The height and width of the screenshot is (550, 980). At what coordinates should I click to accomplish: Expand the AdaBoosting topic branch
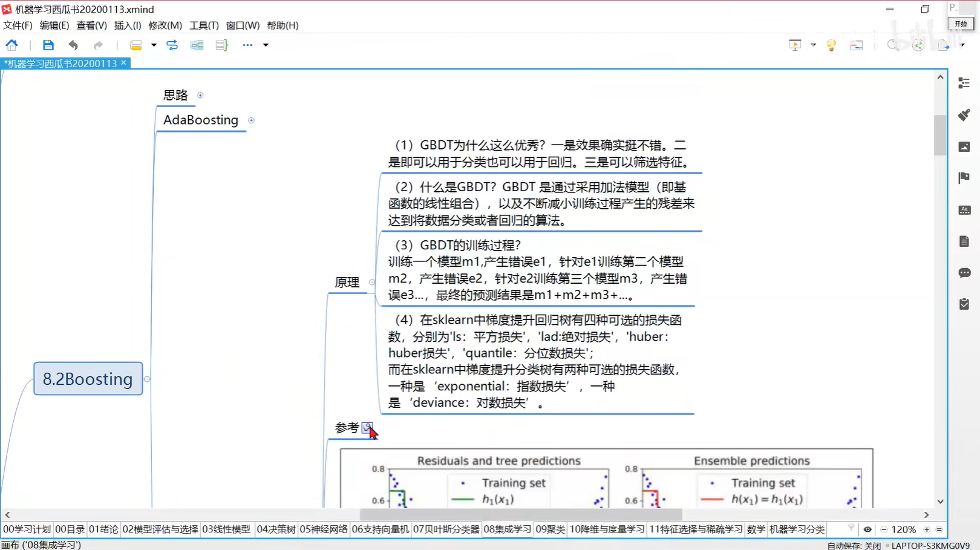coord(251,120)
